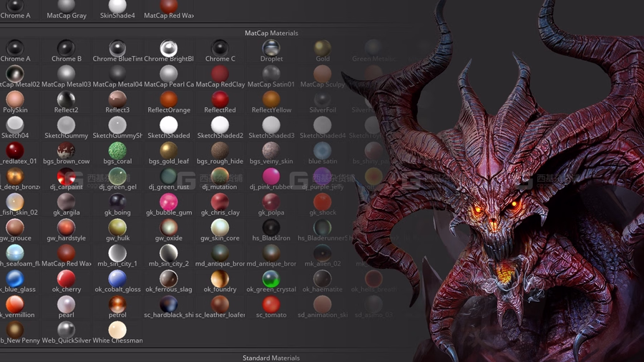Pick the Chrome BlueTint material
The height and width of the screenshot is (362, 644).
point(117,51)
